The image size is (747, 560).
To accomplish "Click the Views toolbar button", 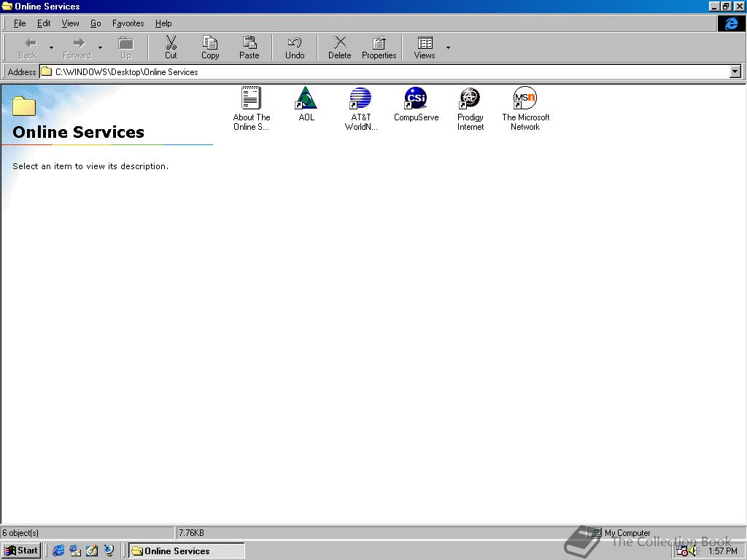I will click(425, 47).
